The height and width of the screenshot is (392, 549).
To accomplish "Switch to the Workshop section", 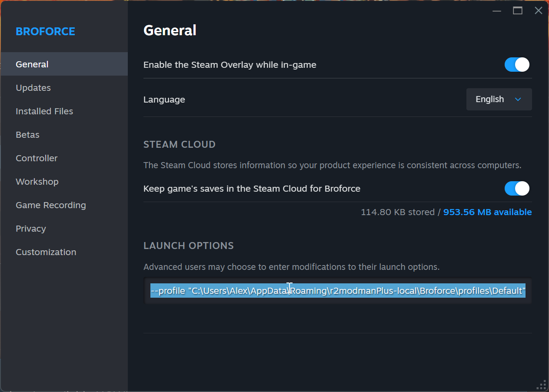I will [37, 182].
